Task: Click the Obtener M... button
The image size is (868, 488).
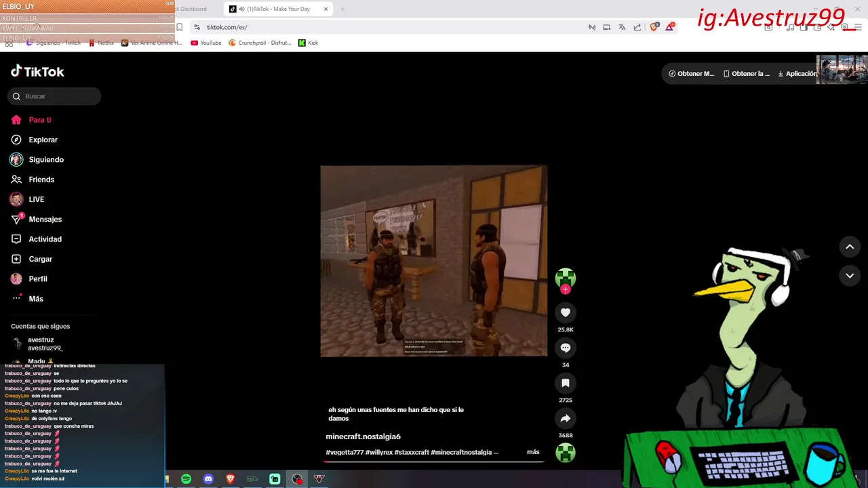Action: point(692,74)
